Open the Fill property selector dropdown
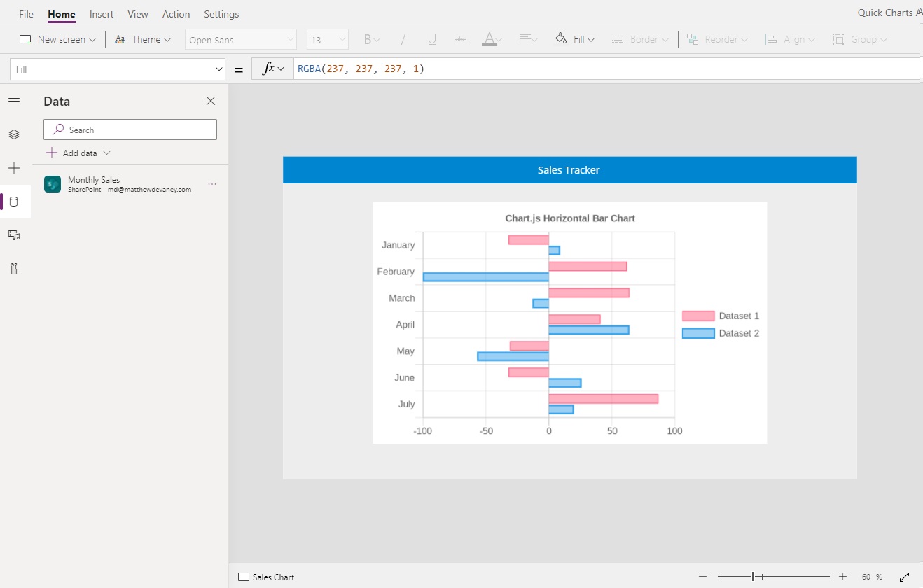 [x=217, y=68]
